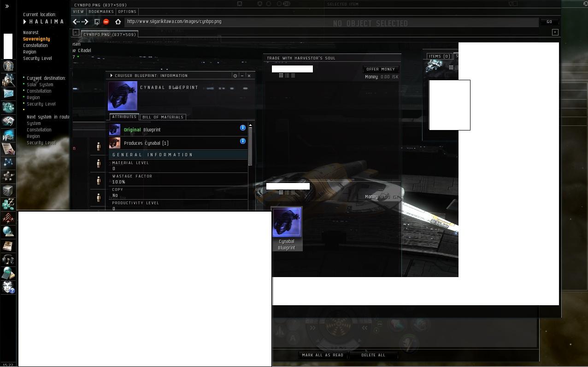
Task: Expand the HALAIMA current location arrow
Action: point(25,22)
